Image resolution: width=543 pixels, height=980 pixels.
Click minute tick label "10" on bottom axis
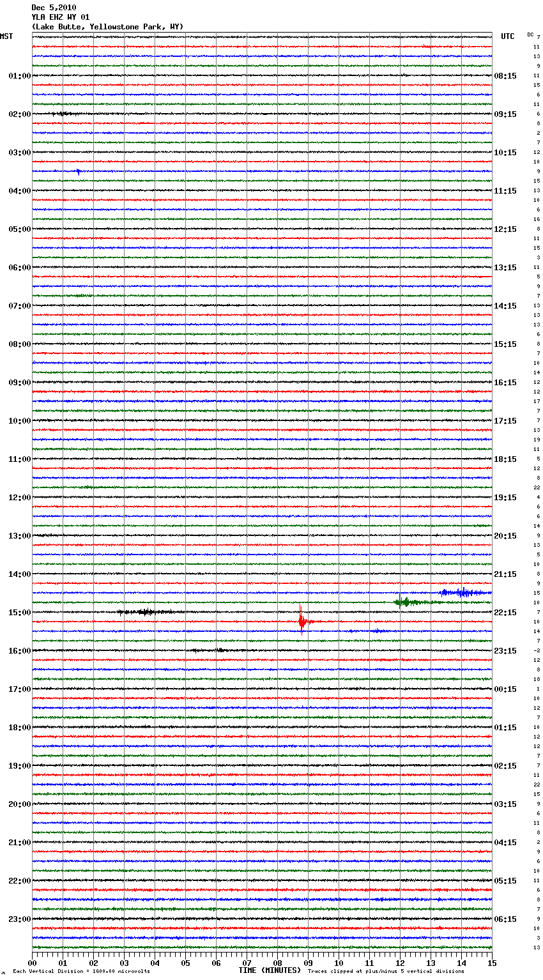[x=339, y=963]
